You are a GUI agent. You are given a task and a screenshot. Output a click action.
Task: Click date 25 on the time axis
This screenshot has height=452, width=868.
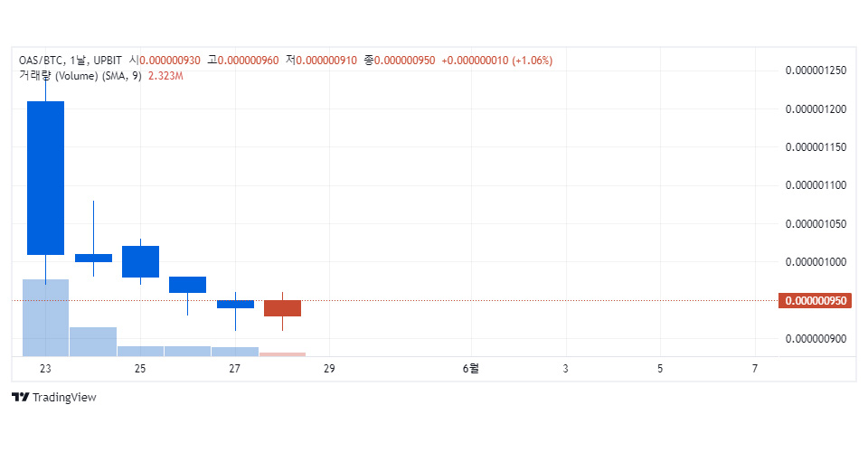tap(140, 369)
